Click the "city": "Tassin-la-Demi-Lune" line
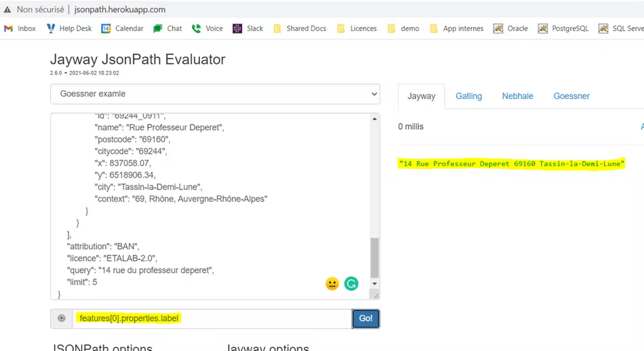The height and width of the screenshot is (351, 644). tap(148, 187)
